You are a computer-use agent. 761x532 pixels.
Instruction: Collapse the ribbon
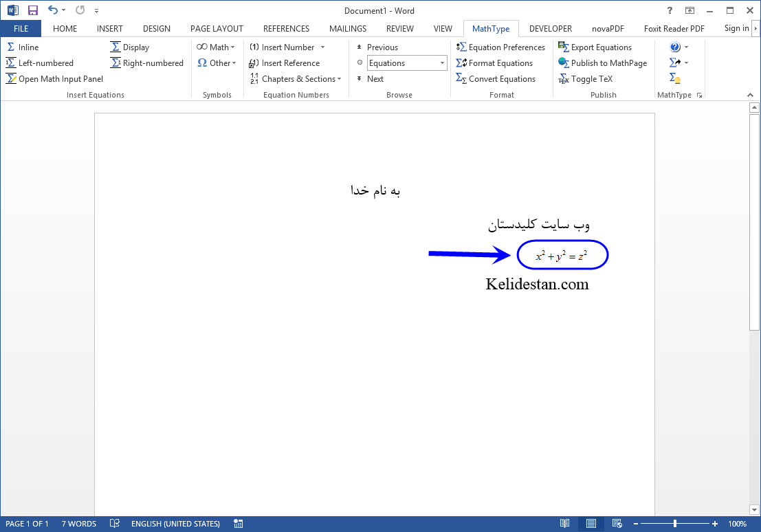[750, 95]
